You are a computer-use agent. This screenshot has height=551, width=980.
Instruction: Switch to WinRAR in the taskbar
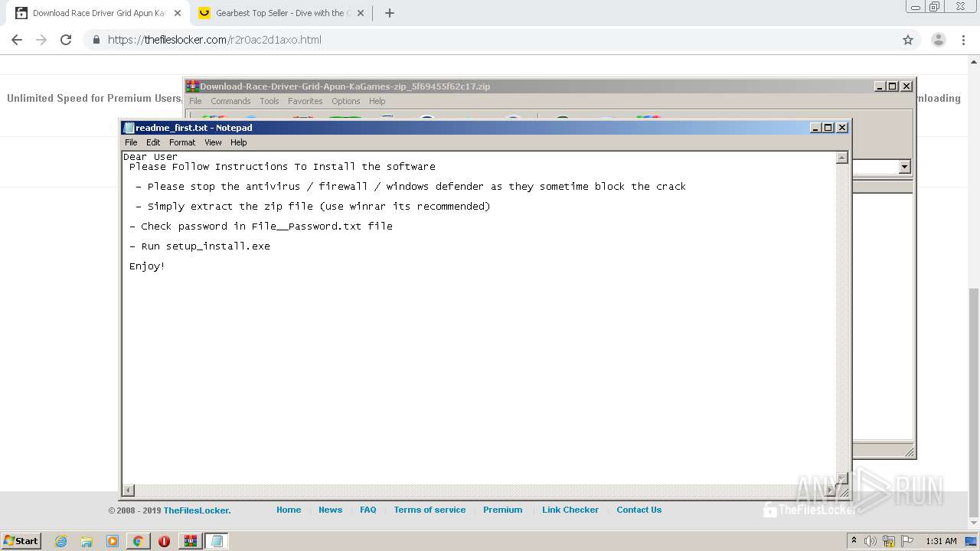click(x=191, y=541)
